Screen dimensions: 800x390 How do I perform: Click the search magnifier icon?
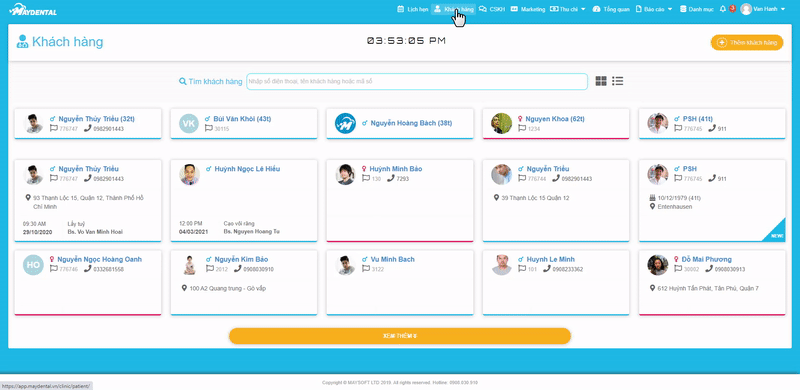point(183,81)
